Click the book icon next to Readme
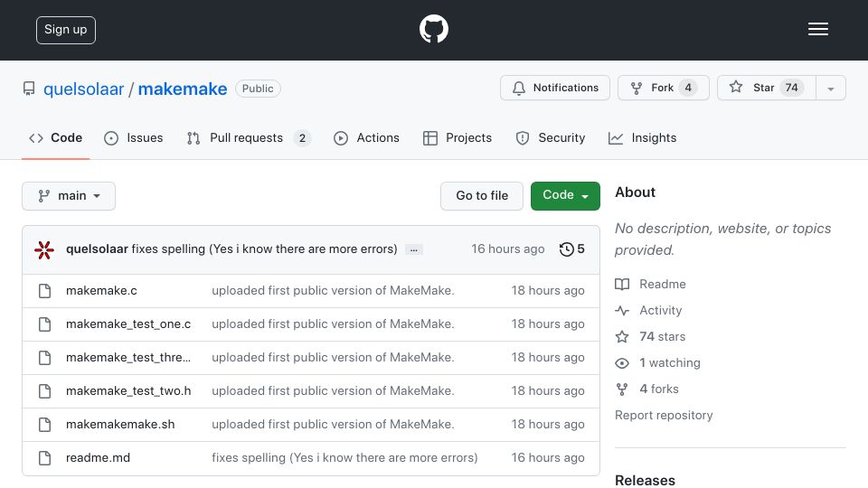868x488 pixels. point(622,285)
